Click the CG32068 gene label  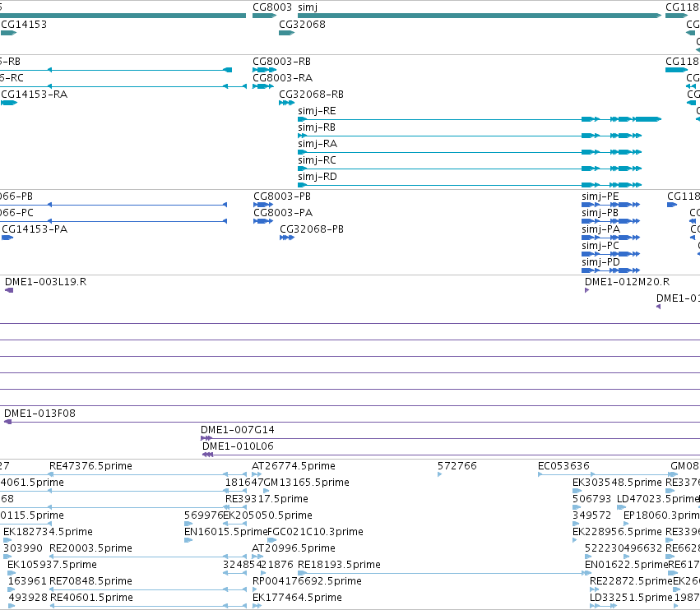point(302,25)
